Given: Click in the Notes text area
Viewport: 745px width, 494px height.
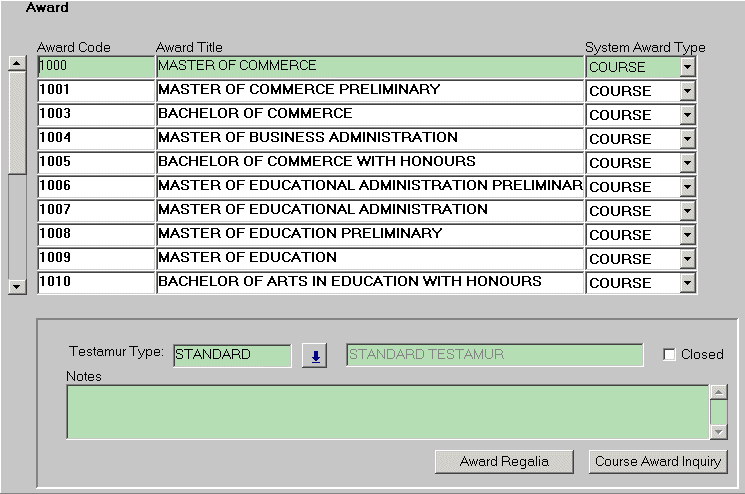Looking at the screenshot, I should [x=387, y=412].
